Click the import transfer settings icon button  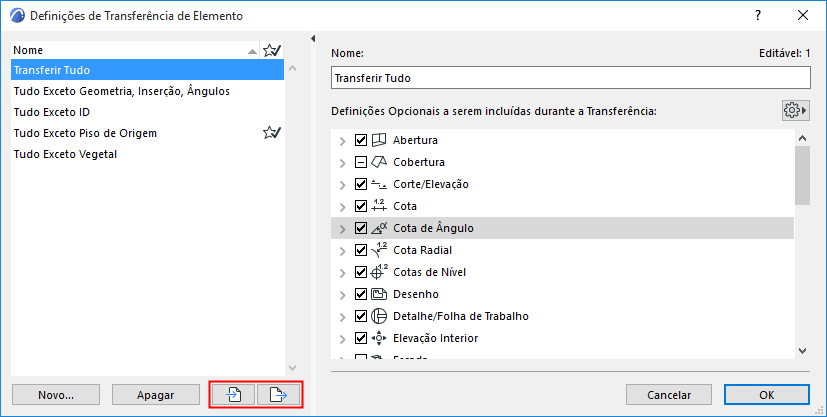(x=232, y=395)
